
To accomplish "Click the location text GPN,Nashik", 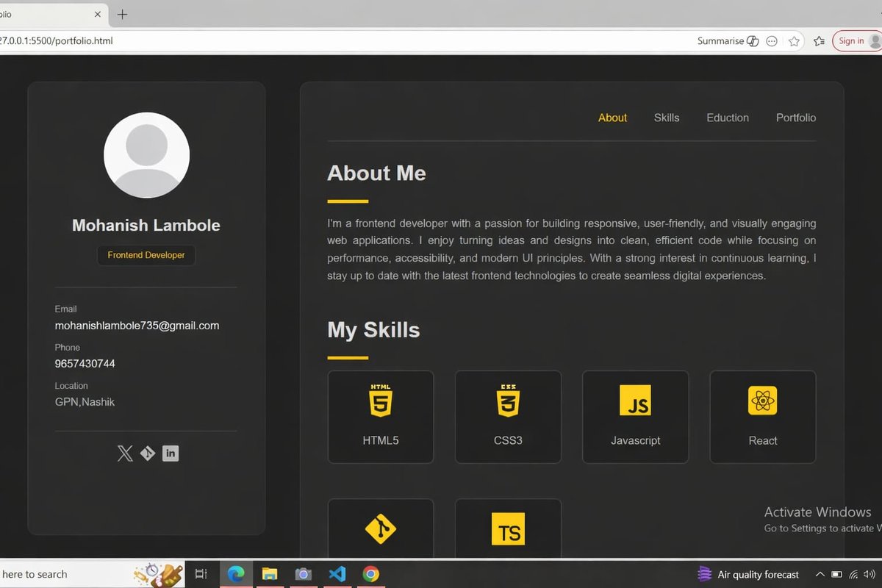I will (x=85, y=402).
